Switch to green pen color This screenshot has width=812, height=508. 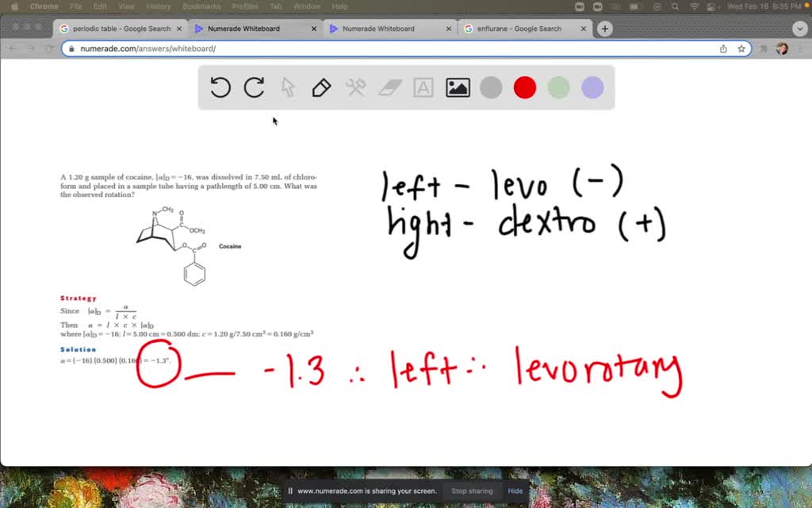(558, 87)
